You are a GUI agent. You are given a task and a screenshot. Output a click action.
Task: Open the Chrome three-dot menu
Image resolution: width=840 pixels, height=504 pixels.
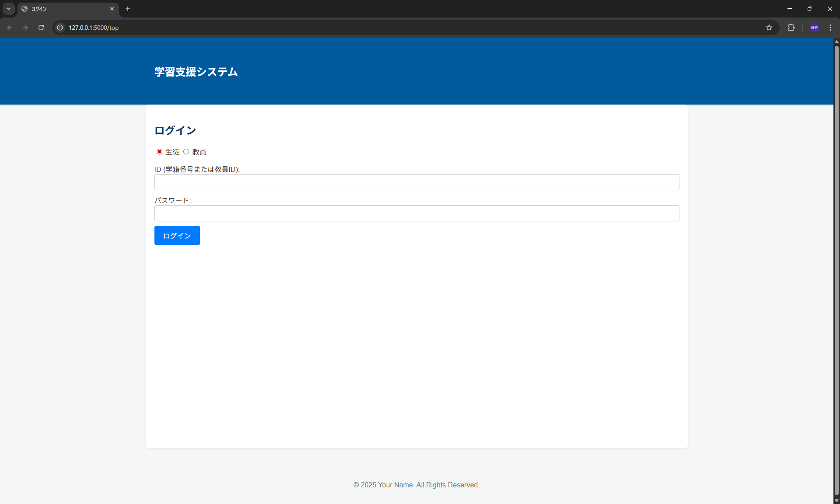pyautogui.click(x=830, y=28)
